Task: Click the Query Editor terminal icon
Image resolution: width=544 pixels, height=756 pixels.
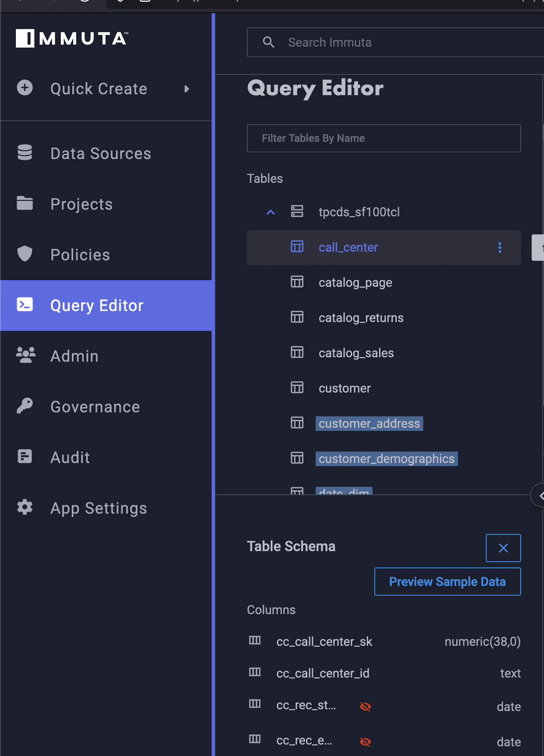Action: point(25,304)
